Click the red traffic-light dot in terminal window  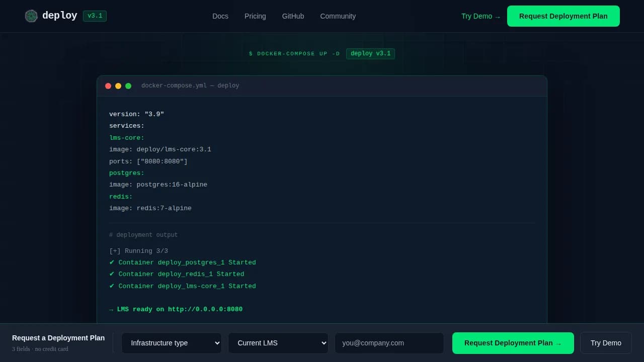(108, 85)
